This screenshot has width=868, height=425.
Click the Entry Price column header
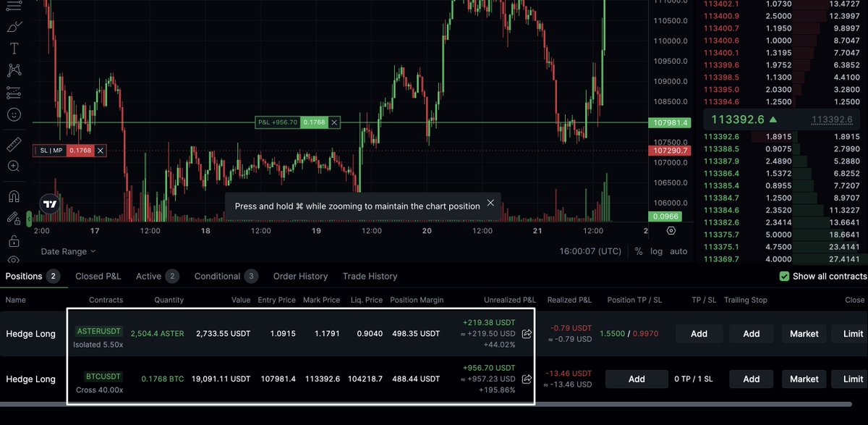pos(276,300)
